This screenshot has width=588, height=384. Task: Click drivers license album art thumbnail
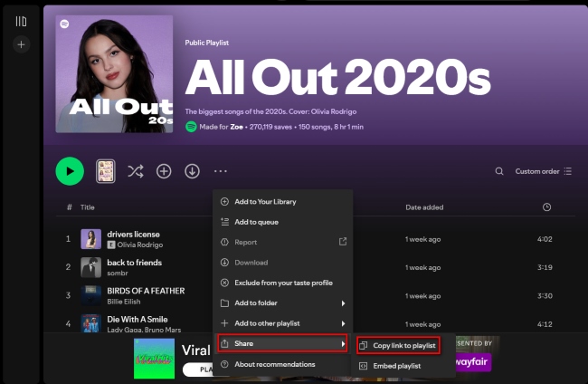coord(91,239)
